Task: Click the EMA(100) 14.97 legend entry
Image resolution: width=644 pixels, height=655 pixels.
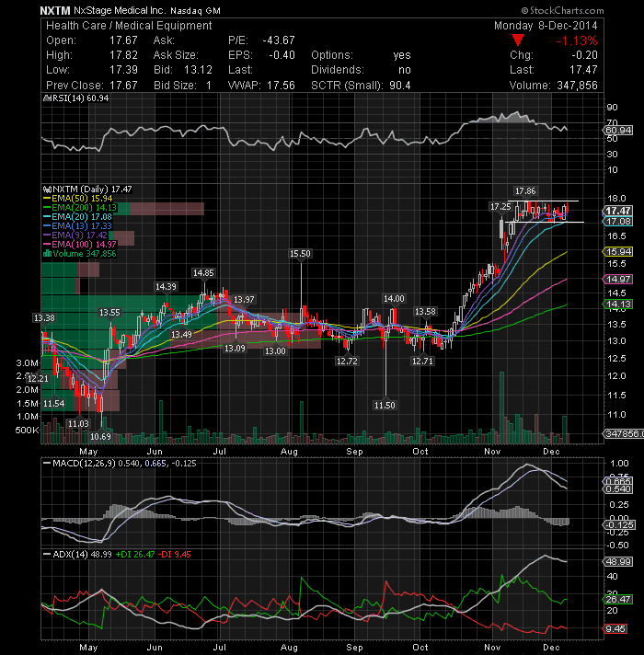Action: (80, 245)
